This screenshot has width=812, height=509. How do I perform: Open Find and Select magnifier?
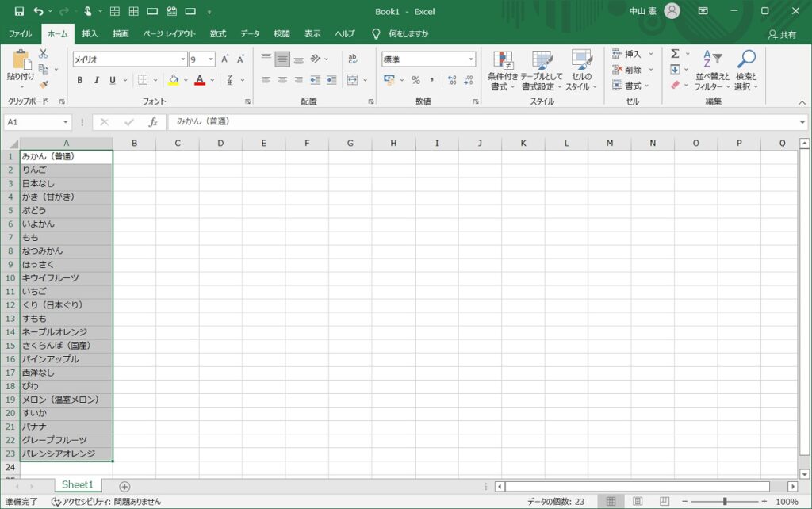tap(745, 71)
